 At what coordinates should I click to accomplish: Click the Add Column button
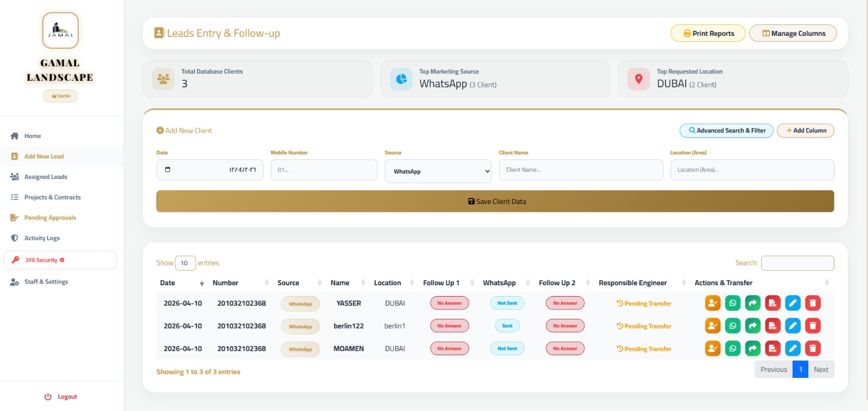click(806, 131)
